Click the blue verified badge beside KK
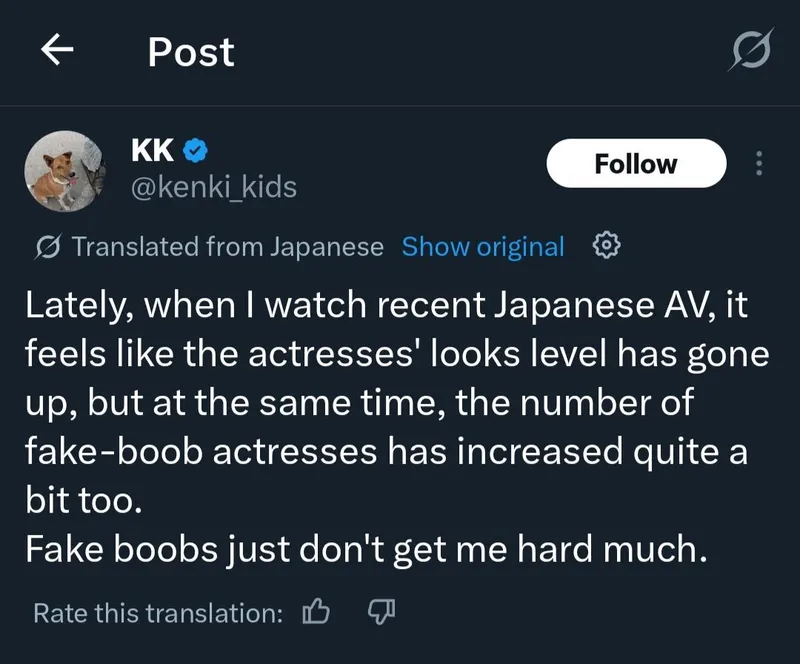The image size is (800, 664). point(196,151)
